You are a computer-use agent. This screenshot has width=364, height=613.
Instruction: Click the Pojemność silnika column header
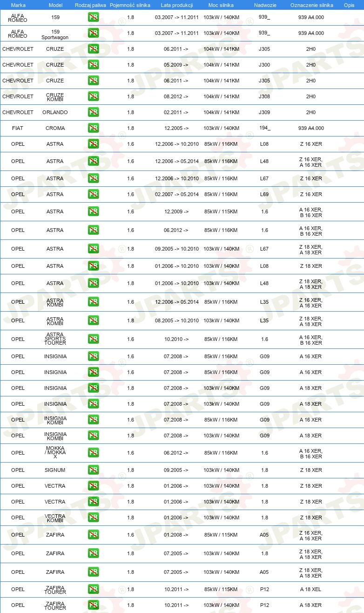click(x=130, y=5)
